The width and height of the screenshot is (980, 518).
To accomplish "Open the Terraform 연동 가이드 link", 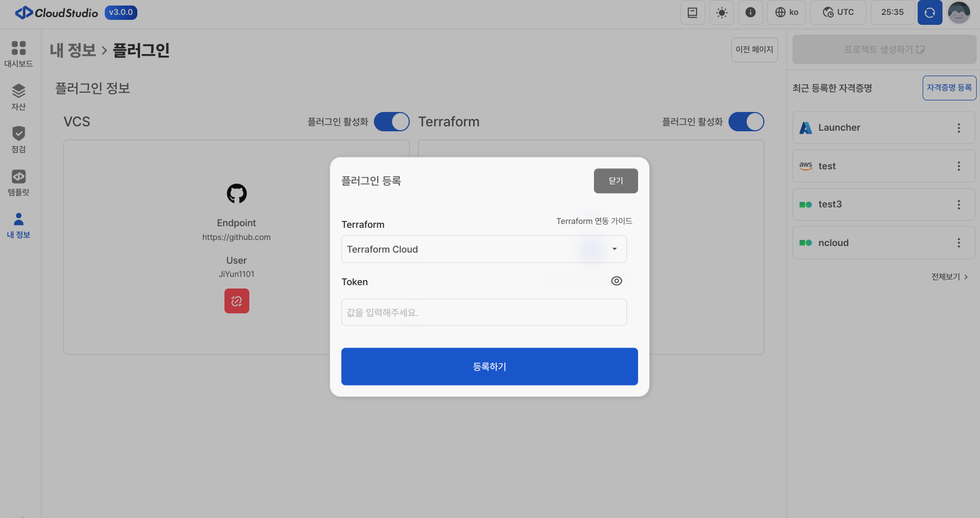I will pyautogui.click(x=594, y=221).
